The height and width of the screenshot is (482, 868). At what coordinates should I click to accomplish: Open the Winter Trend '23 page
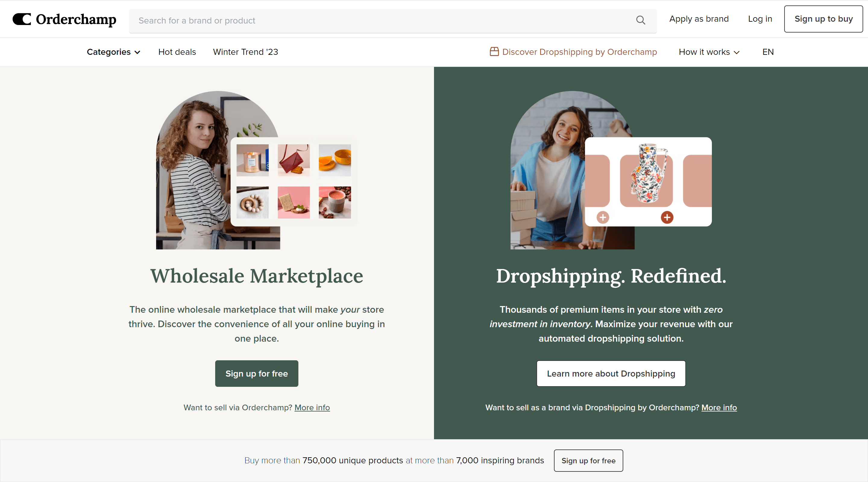245,52
